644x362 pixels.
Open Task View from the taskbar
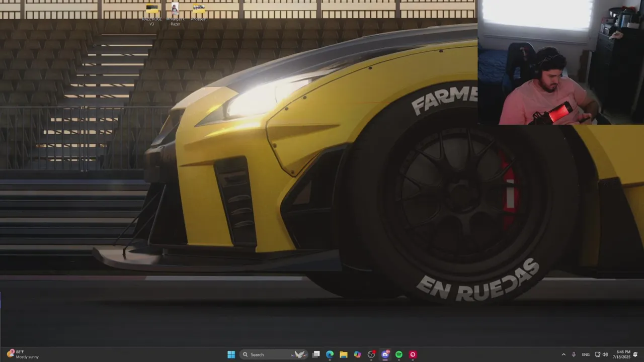316,354
